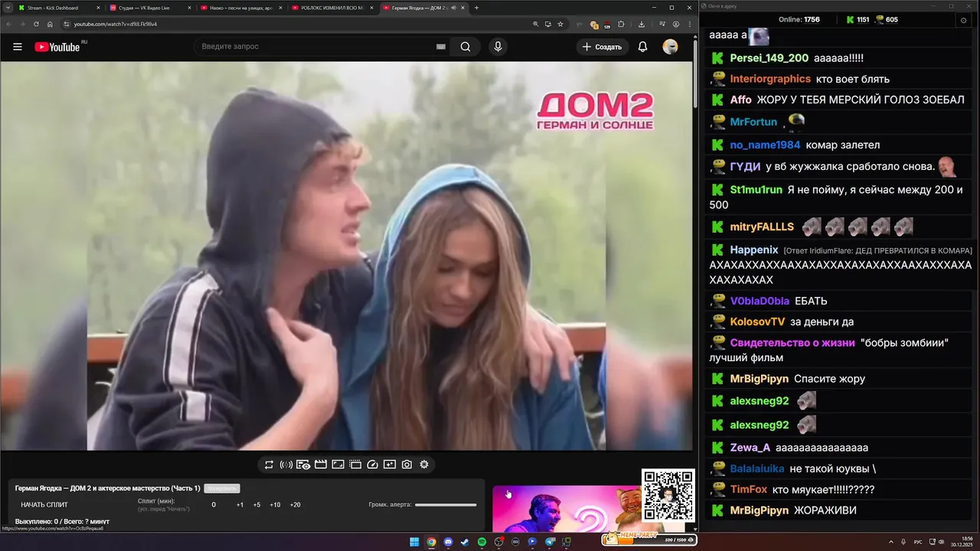The width and height of the screenshot is (980, 551).
Task: Open Chrome three-dot menu
Action: click(x=690, y=24)
